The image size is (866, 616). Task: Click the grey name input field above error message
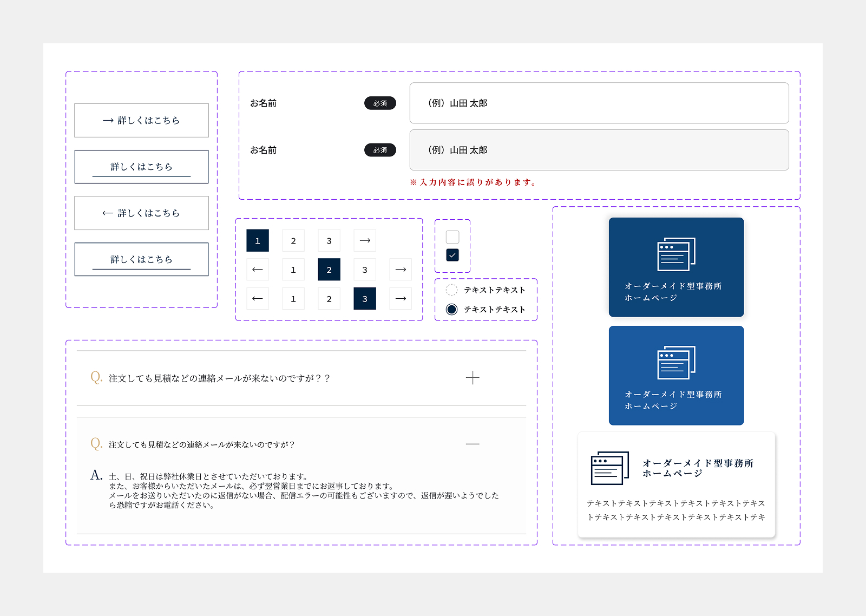point(599,150)
